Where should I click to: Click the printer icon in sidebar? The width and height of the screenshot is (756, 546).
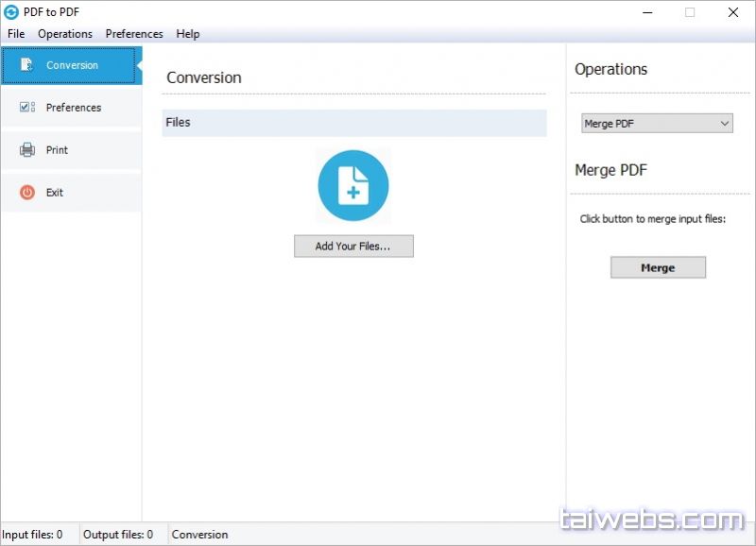pyautogui.click(x=26, y=150)
